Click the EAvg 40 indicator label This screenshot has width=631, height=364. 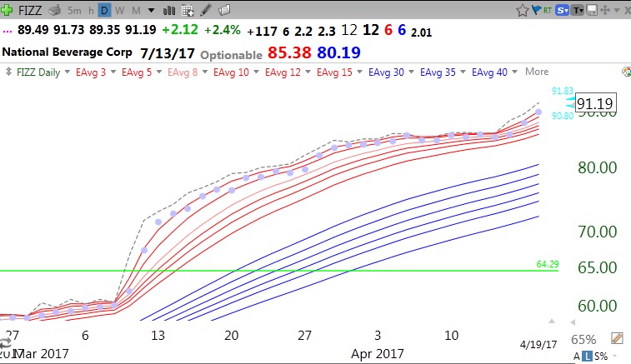[489, 72]
